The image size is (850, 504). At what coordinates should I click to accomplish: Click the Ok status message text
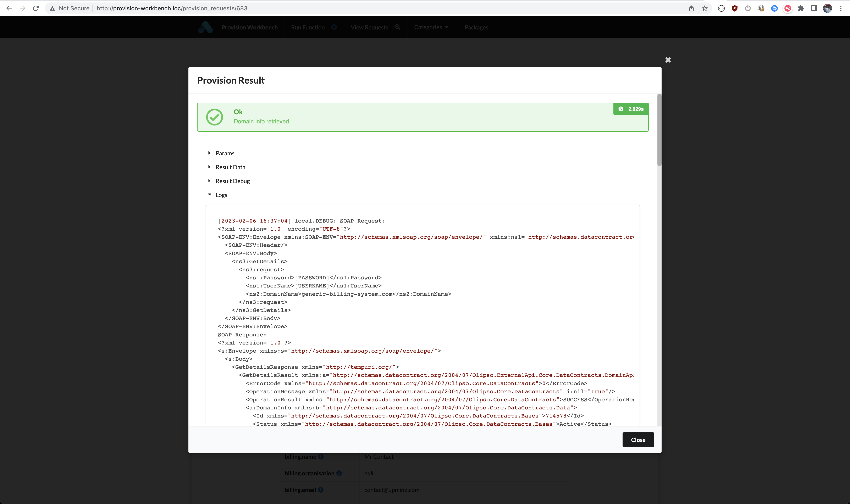pos(238,112)
